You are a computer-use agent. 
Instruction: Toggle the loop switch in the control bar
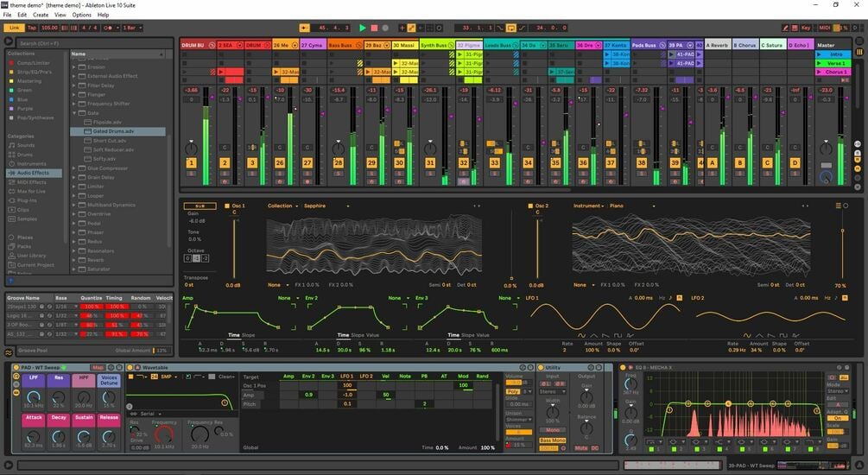coord(511,28)
